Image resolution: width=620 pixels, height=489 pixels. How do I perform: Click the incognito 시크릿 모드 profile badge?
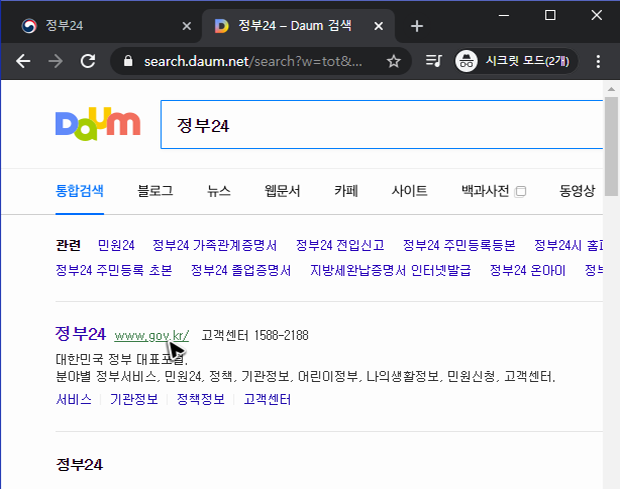[x=516, y=61]
